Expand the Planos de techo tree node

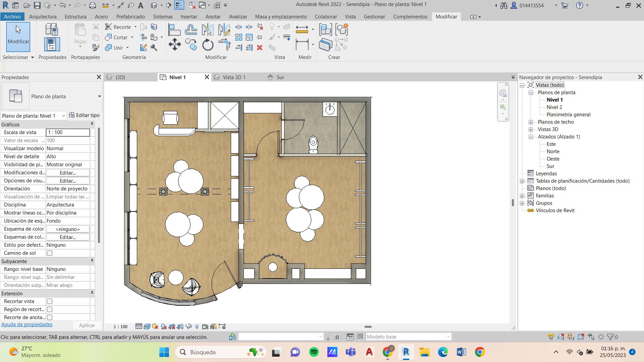pos(531,122)
